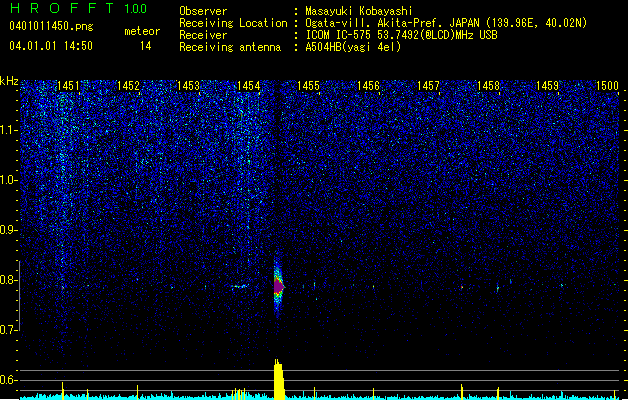Click the tall yellow power spike in bottom graph
Image resolution: width=629 pixels, height=400 pixels.
[x=279, y=379]
